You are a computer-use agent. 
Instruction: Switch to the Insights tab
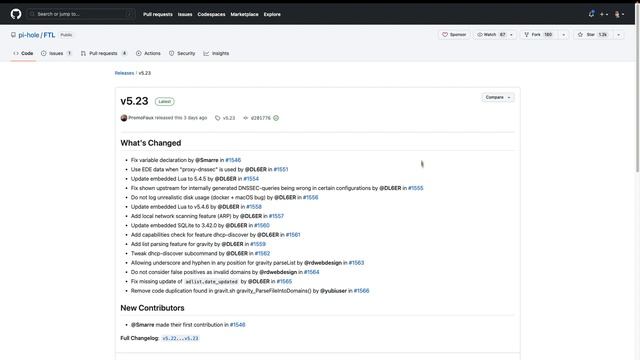[x=216, y=53]
